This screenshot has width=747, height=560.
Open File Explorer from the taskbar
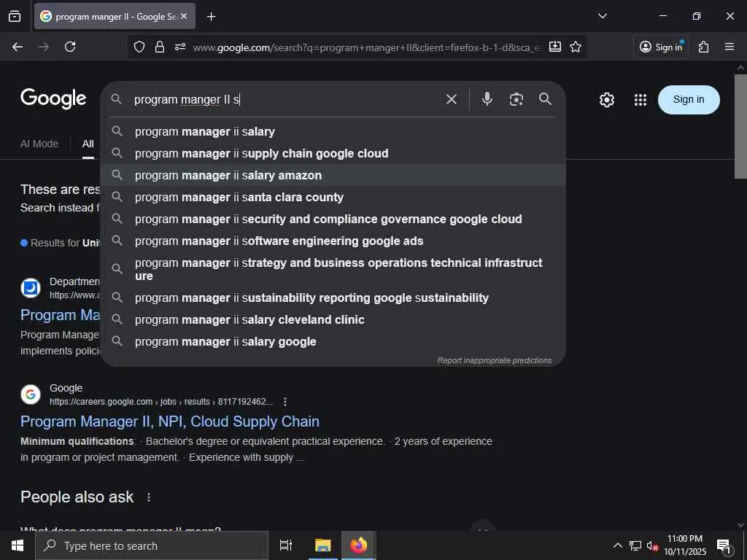pyautogui.click(x=322, y=545)
